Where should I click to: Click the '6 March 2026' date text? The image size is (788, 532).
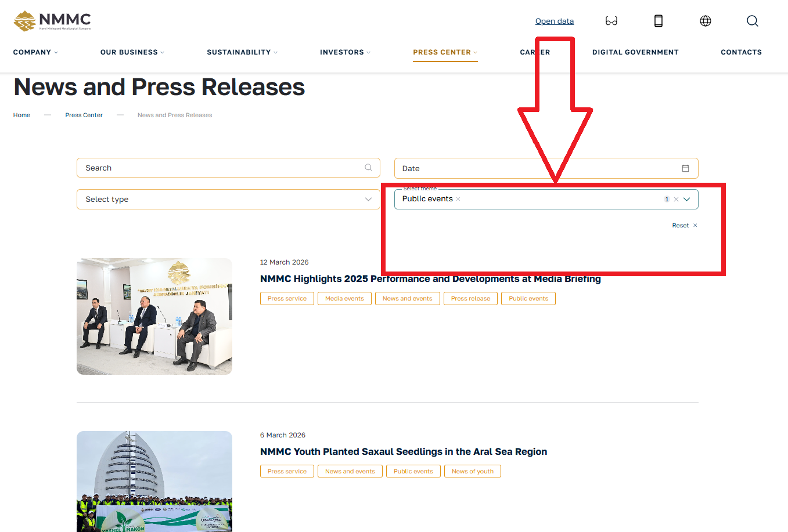[x=283, y=435]
